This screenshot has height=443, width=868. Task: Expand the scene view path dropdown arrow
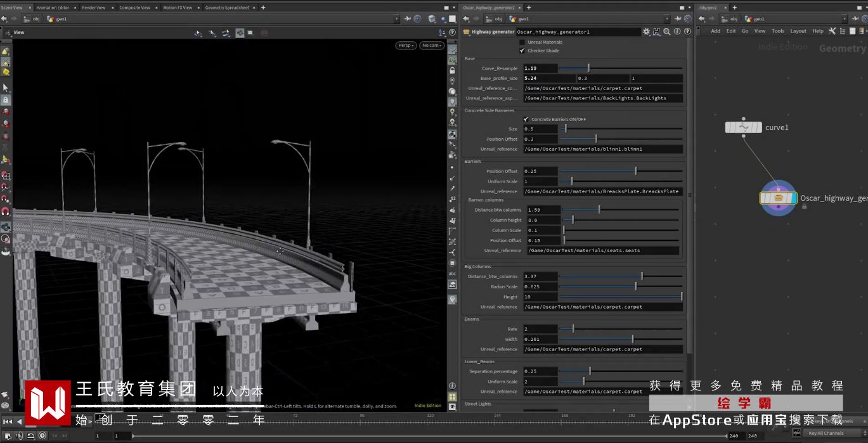click(x=397, y=19)
